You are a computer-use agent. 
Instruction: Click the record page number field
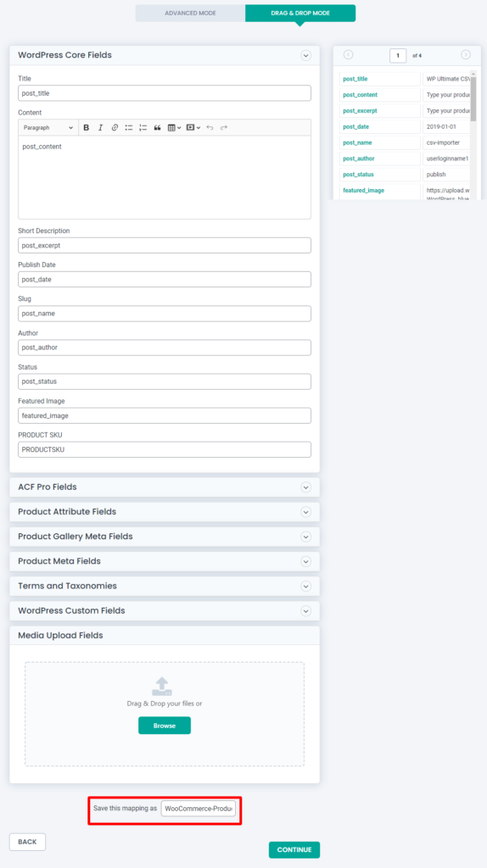[398, 55]
